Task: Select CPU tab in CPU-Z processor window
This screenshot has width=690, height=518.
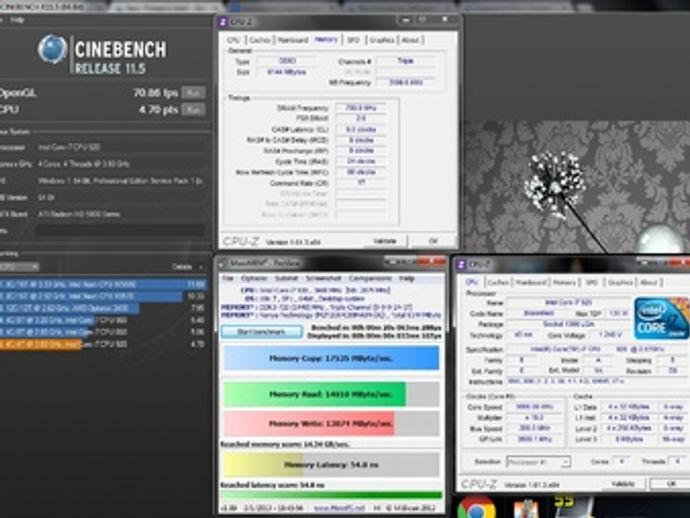Action: tap(472, 282)
